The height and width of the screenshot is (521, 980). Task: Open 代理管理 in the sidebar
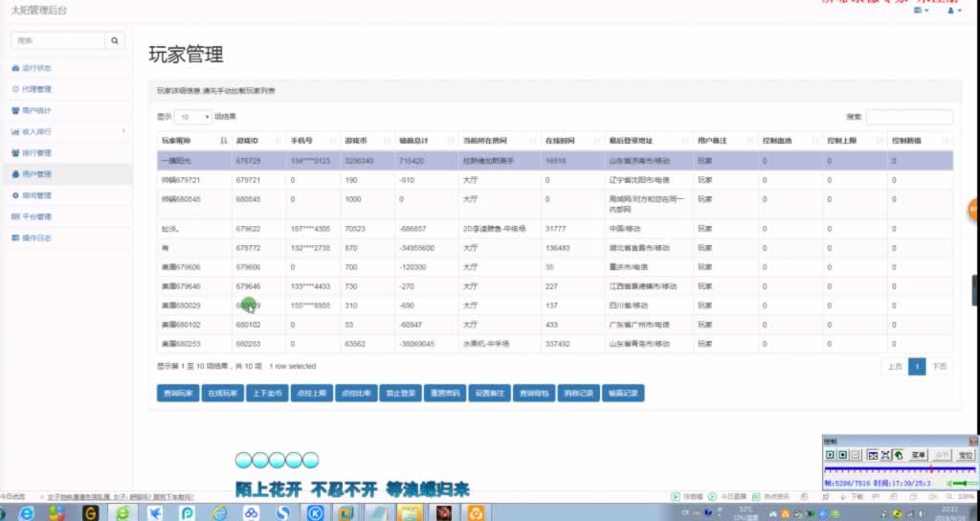[x=36, y=89]
